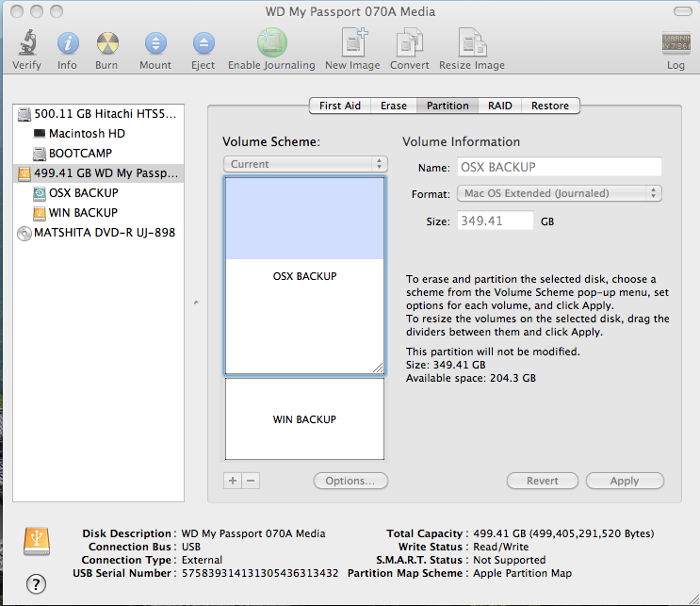The width and height of the screenshot is (700, 606).
Task: Click the orange USB disk icon
Action: click(37, 541)
